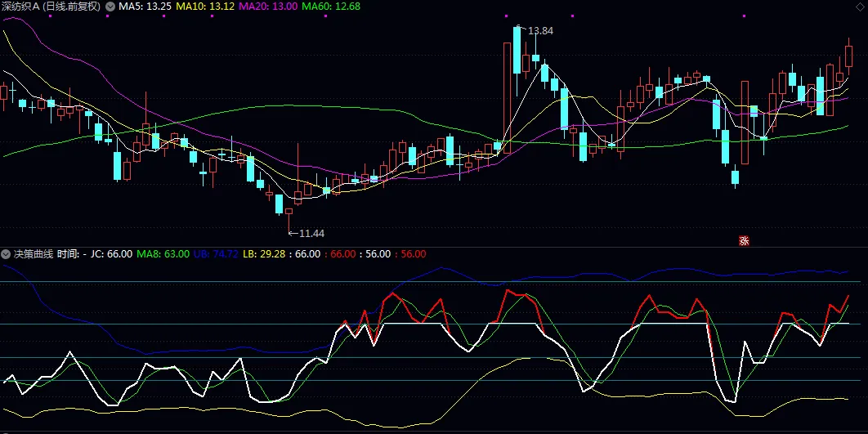Click the 11.44 low price label
Viewport: 868px width, 434px height.
[x=311, y=234]
